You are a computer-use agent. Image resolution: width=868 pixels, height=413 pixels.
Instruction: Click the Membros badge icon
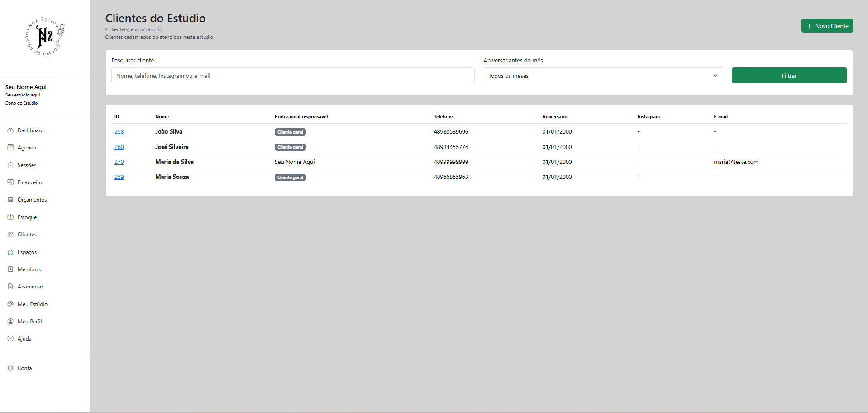click(10, 269)
